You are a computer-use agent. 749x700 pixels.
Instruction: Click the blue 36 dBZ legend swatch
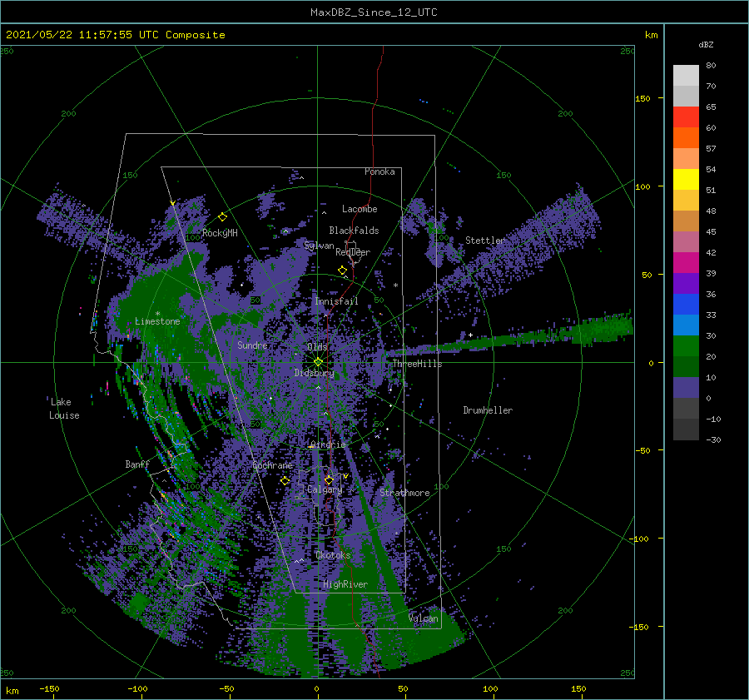click(x=686, y=305)
